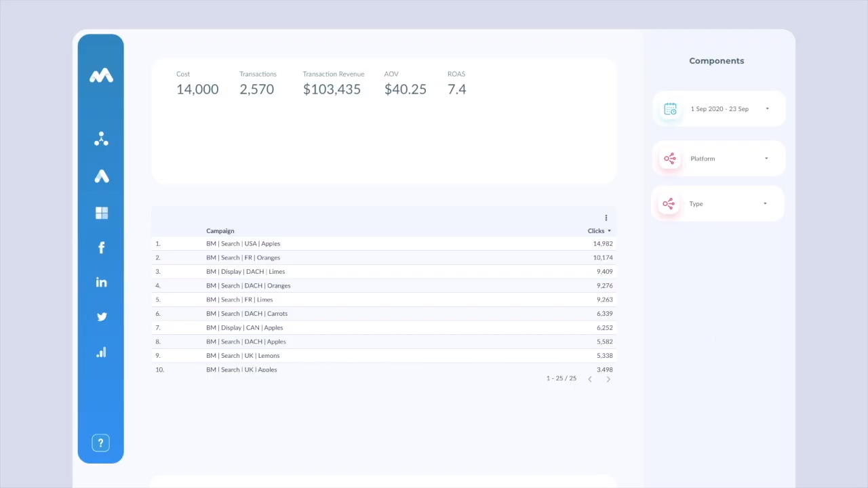Screen dimensions: 868x488
Task: Open the Facebook sidebar icon
Action: point(101,247)
